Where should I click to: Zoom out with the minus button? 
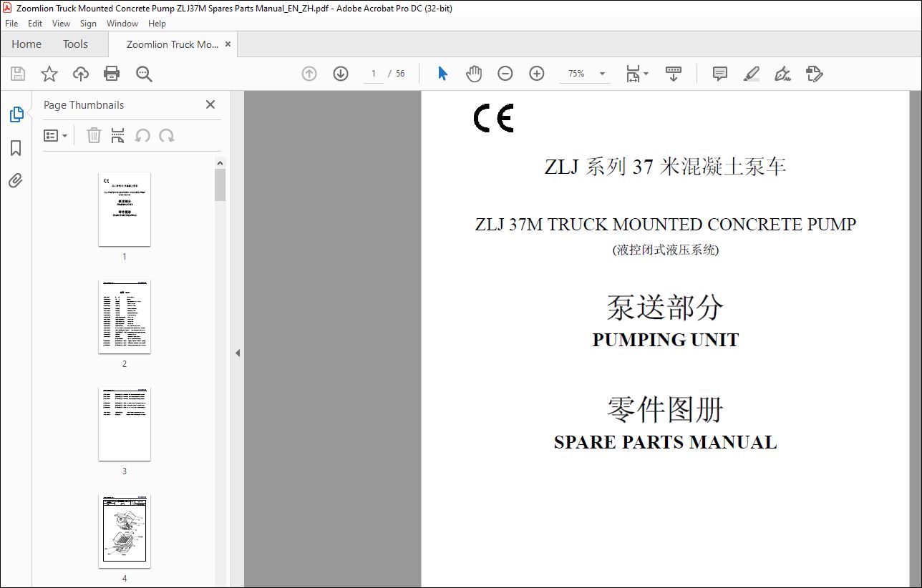(505, 74)
